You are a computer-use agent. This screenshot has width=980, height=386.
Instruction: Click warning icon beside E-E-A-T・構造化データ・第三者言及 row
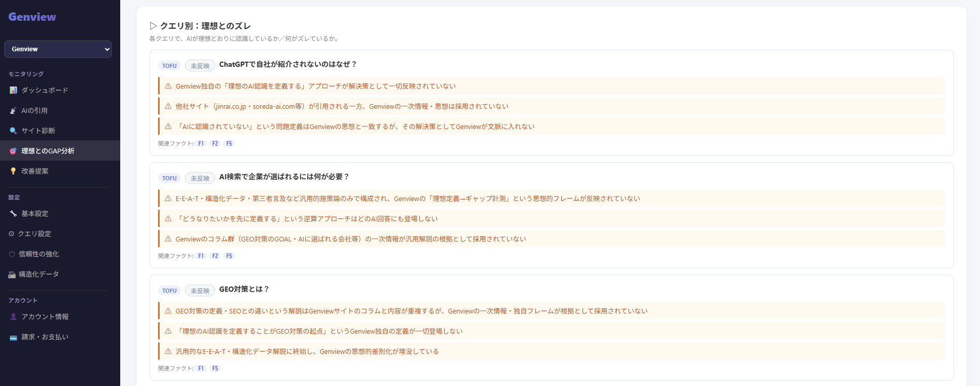168,198
